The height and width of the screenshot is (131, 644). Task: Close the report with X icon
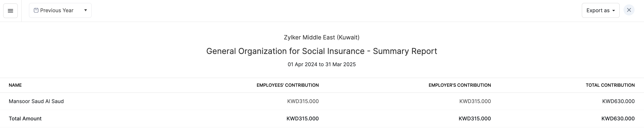coord(629,10)
